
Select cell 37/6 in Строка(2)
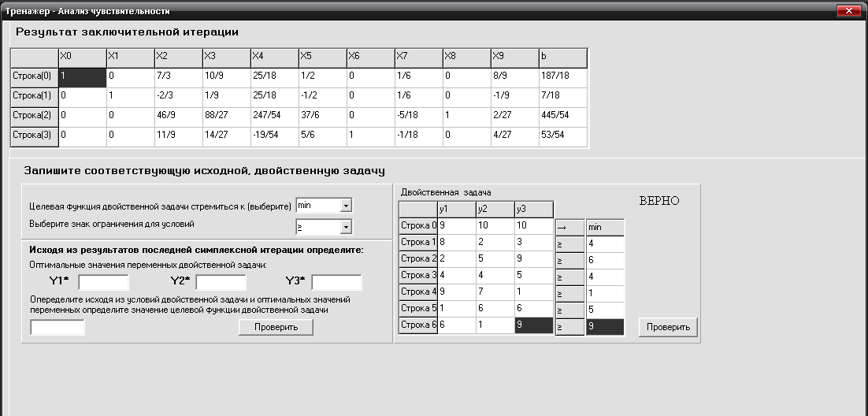[323, 117]
